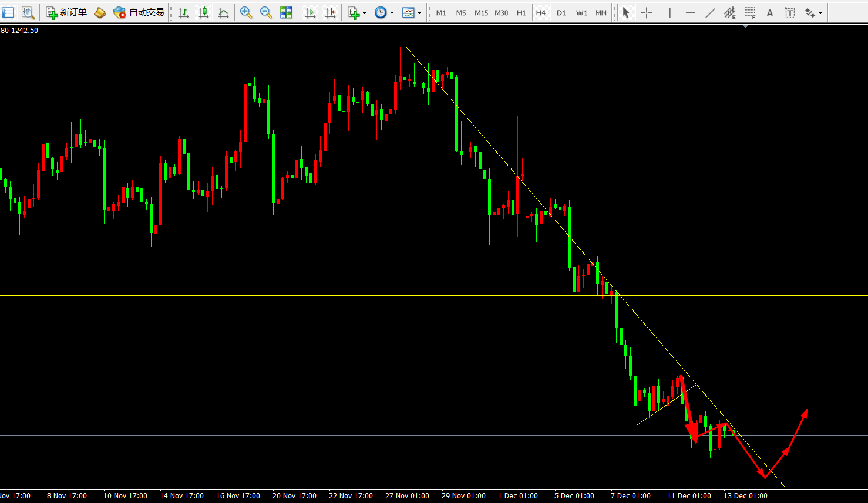Select the equidistant channel tool
The height and width of the screenshot is (503, 868).
point(730,12)
